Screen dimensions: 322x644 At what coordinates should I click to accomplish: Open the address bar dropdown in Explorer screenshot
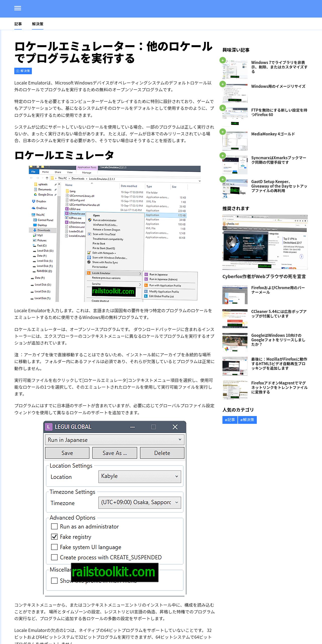(x=200, y=181)
